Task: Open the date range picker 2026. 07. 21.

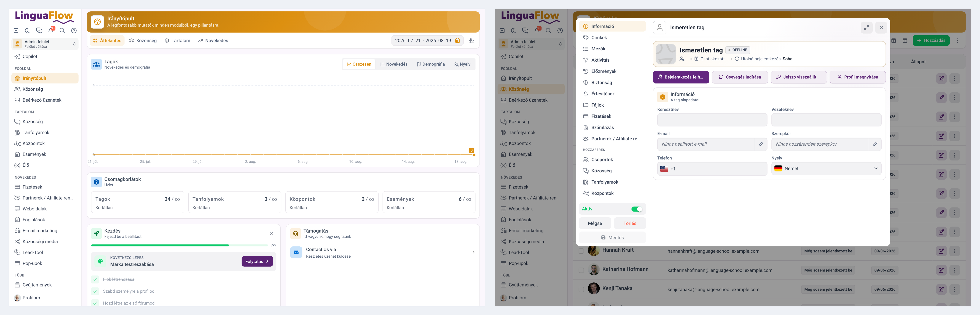Action: (x=427, y=41)
